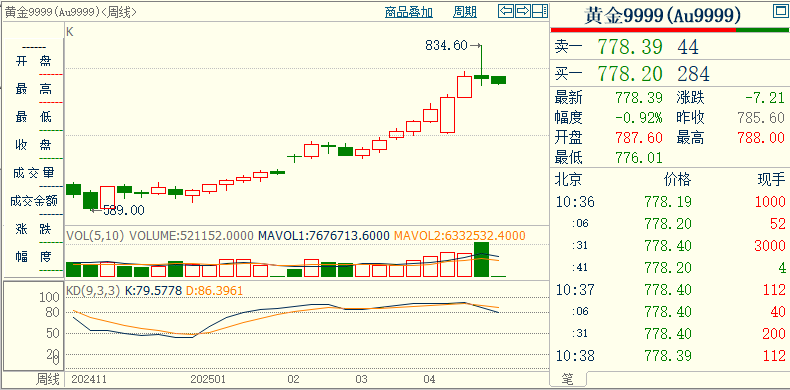The image size is (790, 390).
Task: Click the K chart type label
Action: [x=70, y=32]
